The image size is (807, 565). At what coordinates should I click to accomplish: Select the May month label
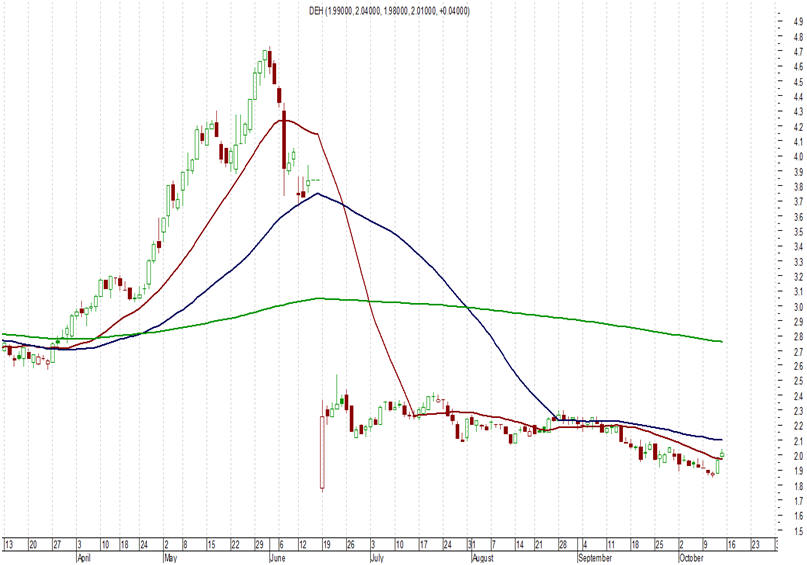click(170, 558)
